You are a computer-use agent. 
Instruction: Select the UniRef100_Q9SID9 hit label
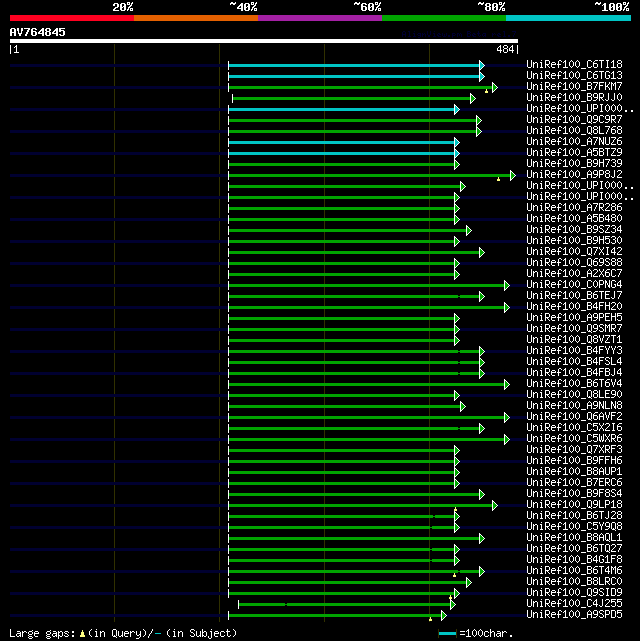[574, 593]
